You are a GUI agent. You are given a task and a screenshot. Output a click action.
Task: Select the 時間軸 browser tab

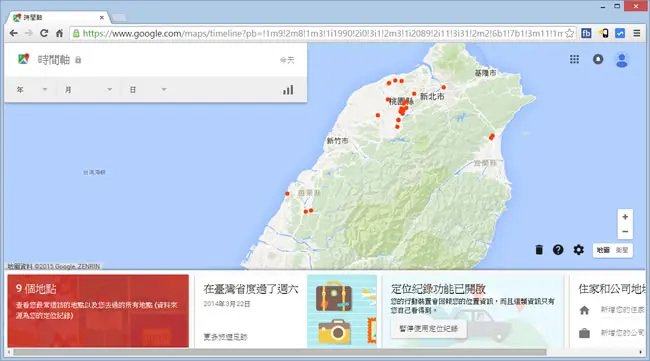[x=58, y=17]
